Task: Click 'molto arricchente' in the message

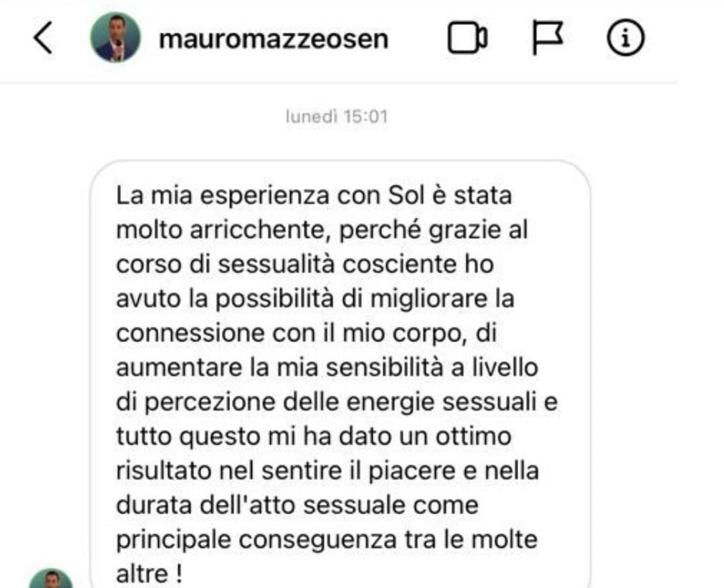Action: (x=223, y=229)
